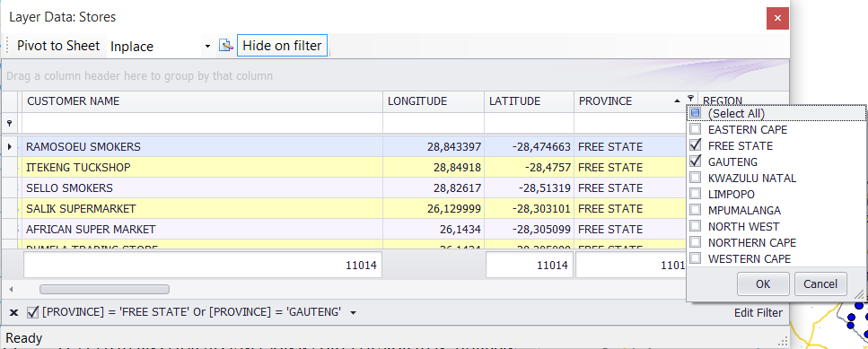Viewport: 868px width, 349px height.
Task: Click the PROVINCE sort ascending arrow
Action: click(677, 101)
